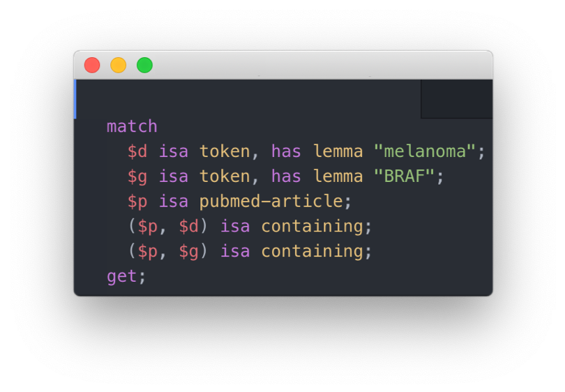Place the cursor on the match keyword
Image resolution: width=565 pixels, height=392 pixels.
pyautogui.click(x=132, y=126)
